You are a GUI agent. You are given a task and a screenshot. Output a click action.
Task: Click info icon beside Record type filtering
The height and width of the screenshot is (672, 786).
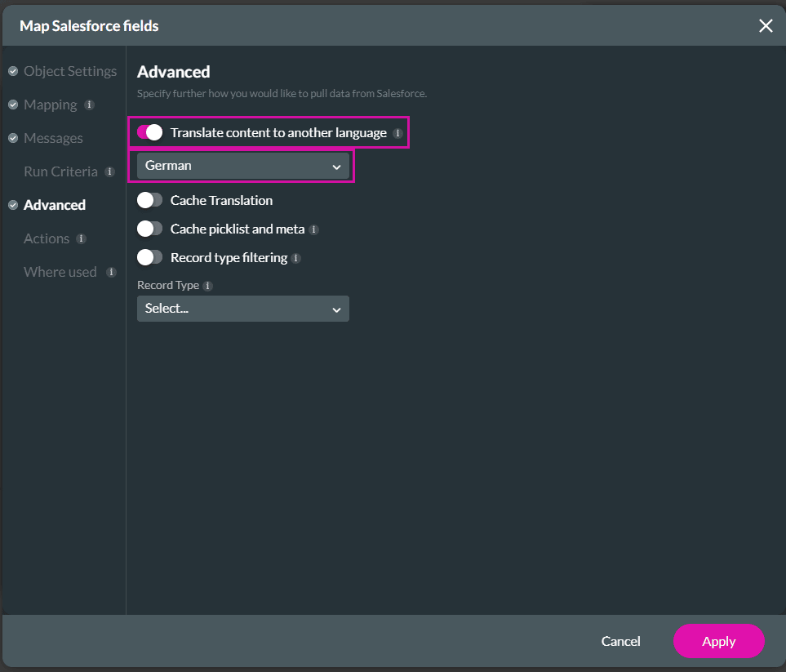pos(296,258)
